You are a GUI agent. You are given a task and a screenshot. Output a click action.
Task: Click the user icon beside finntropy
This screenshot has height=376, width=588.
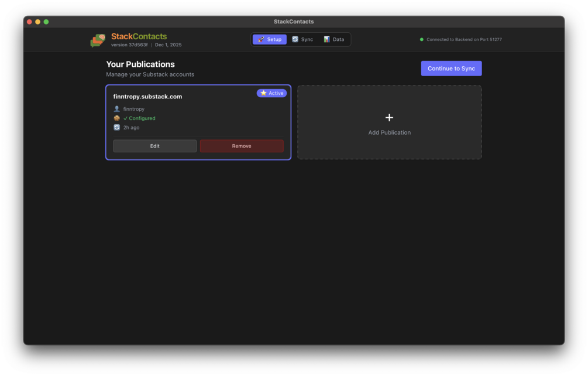click(x=116, y=109)
